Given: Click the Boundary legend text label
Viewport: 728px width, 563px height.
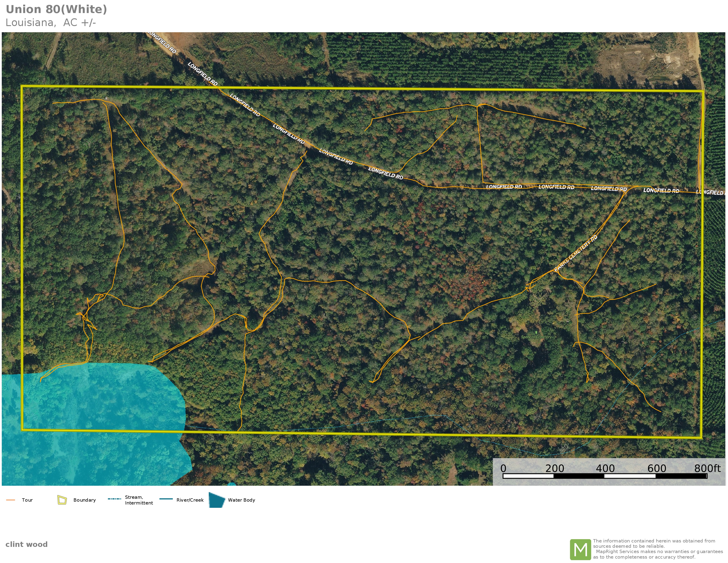Looking at the screenshot, I should [x=85, y=500].
